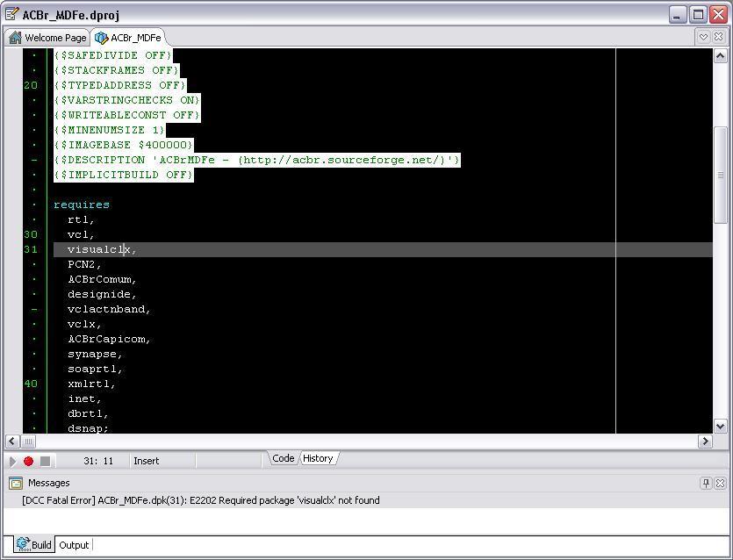Open the Welcome Page tab
Image resolution: width=733 pixels, height=560 pixels.
47,38
